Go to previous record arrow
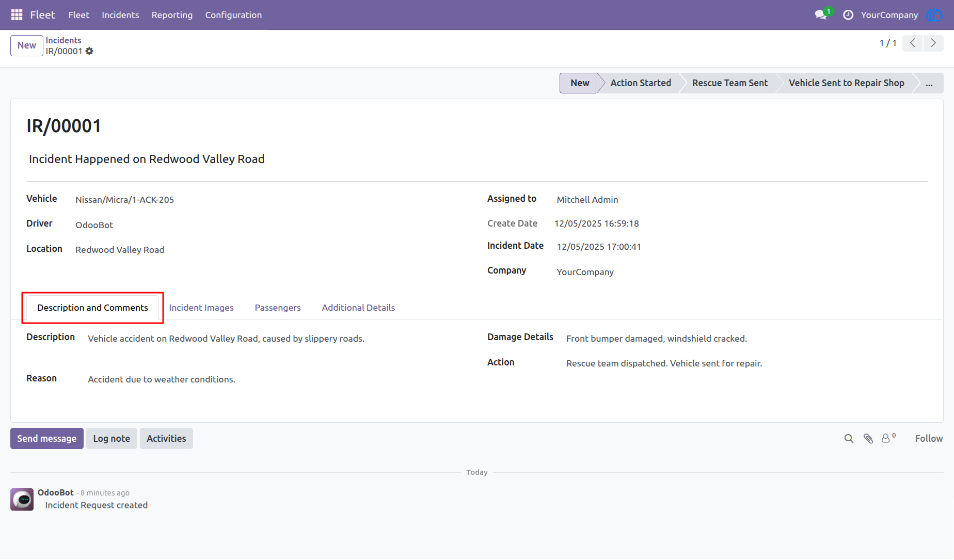 913,43
